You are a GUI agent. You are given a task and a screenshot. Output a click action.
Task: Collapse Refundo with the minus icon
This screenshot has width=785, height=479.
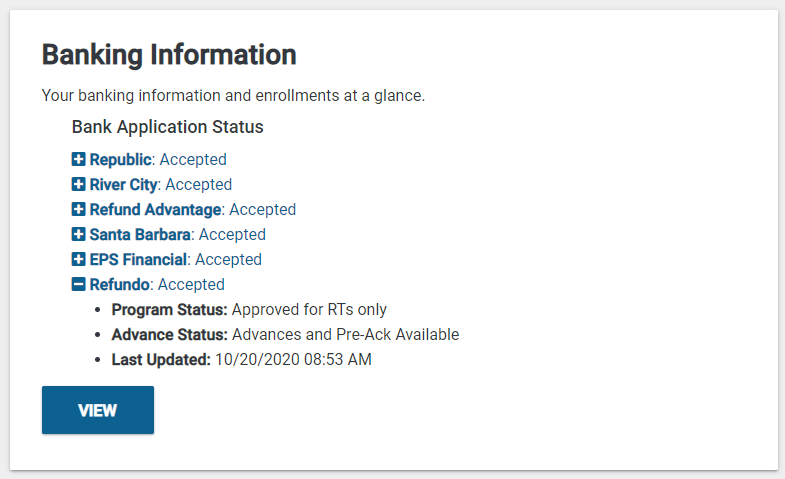tap(78, 284)
